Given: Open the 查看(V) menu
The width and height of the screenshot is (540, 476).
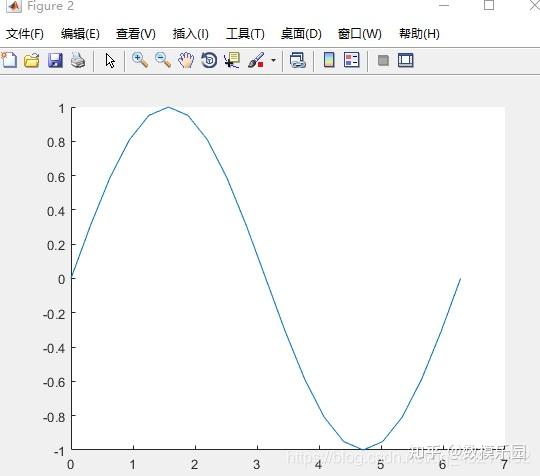Looking at the screenshot, I should tap(136, 34).
